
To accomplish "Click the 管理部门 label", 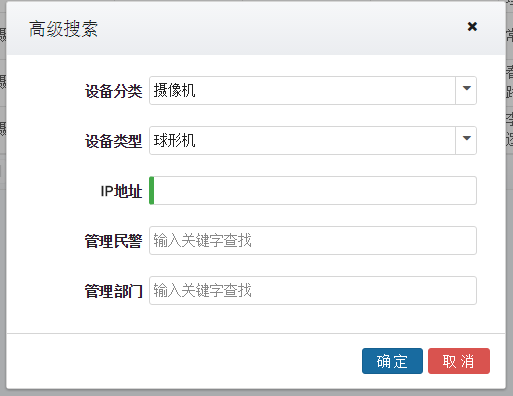I will (x=113, y=291).
